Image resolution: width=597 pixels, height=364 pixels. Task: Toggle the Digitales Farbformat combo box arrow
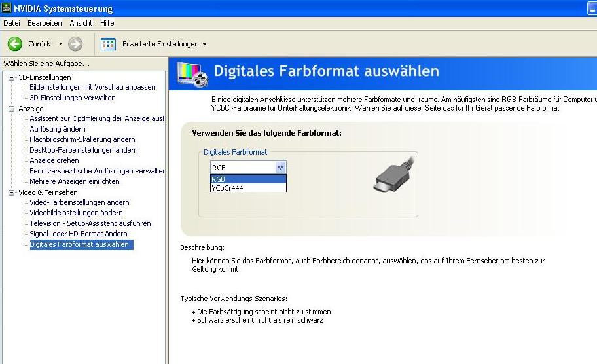pyautogui.click(x=280, y=167)
